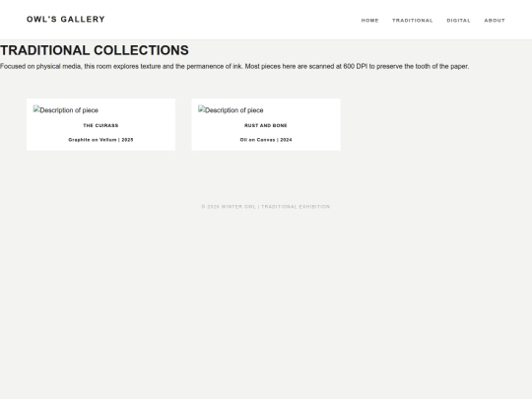Go to the TRADITIONAL nav item
The width and height of the screenshot is (532, 399).
(x=413, y=21)
